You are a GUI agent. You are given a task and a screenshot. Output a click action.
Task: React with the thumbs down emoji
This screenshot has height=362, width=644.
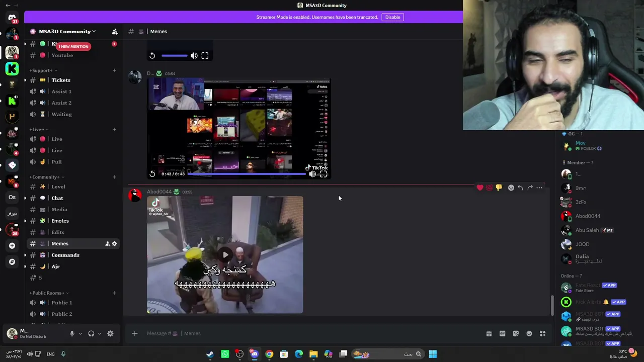point(499,188)
